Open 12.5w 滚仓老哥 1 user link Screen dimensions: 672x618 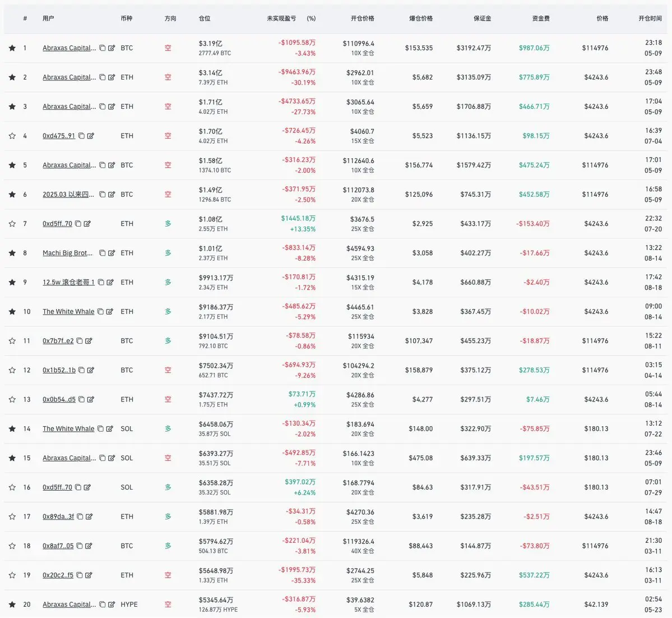[68, 282]
